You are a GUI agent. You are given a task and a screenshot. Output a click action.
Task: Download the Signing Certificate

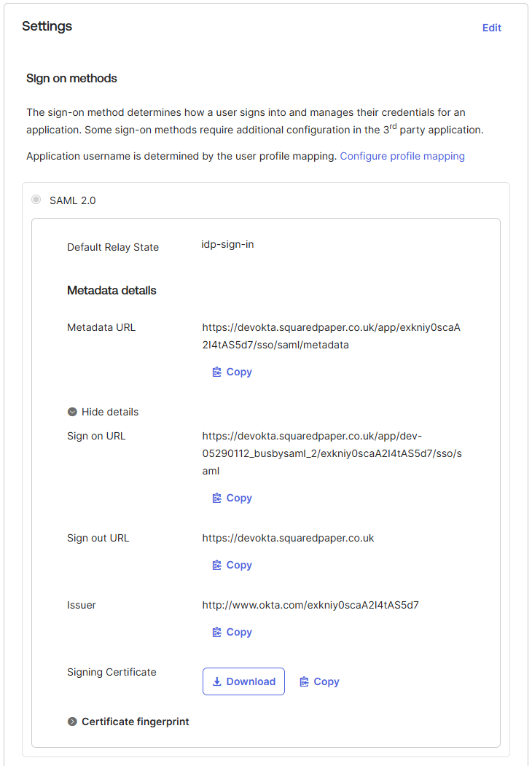(243, 681)
